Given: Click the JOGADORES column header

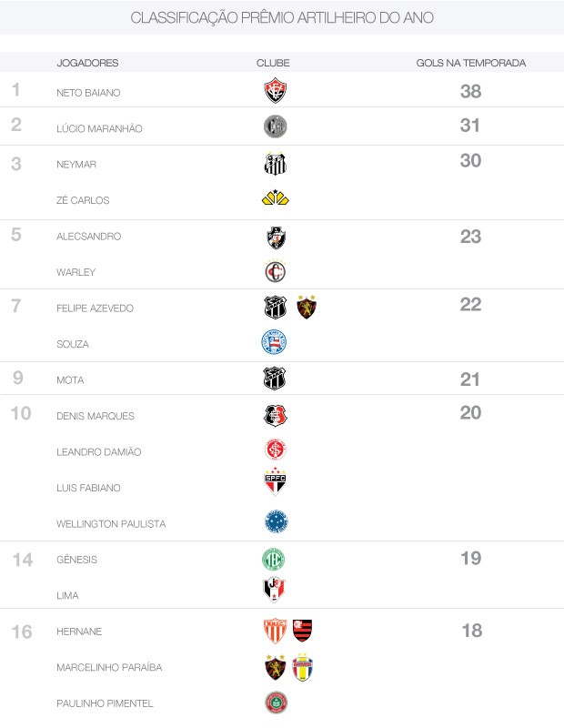Looking at the screenshot, I should tap(87, 63).
